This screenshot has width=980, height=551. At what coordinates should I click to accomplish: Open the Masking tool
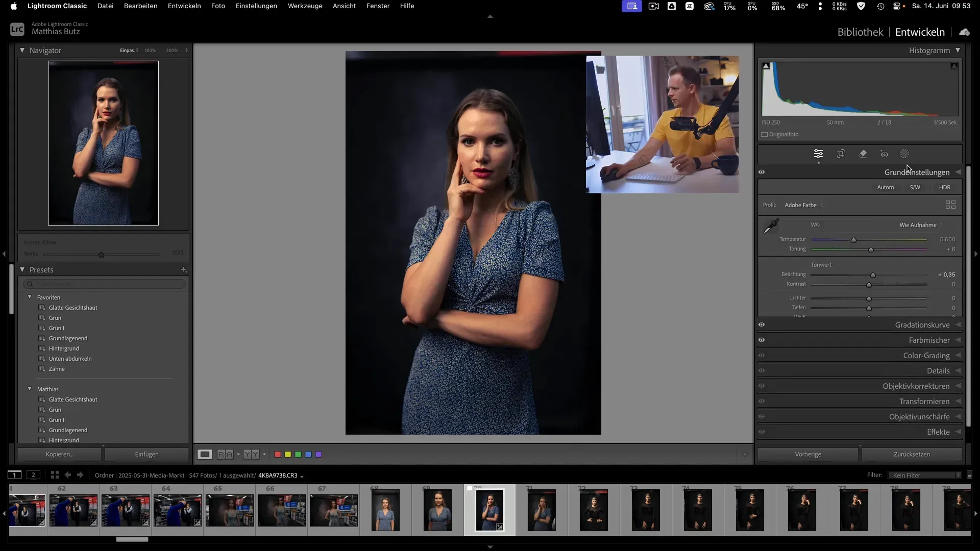(904, 154)
